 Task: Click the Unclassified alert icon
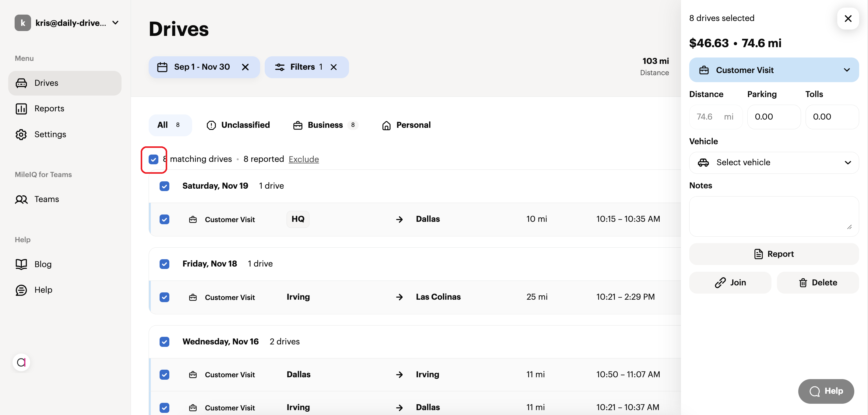pyautogui.click(x=211, y=125)
